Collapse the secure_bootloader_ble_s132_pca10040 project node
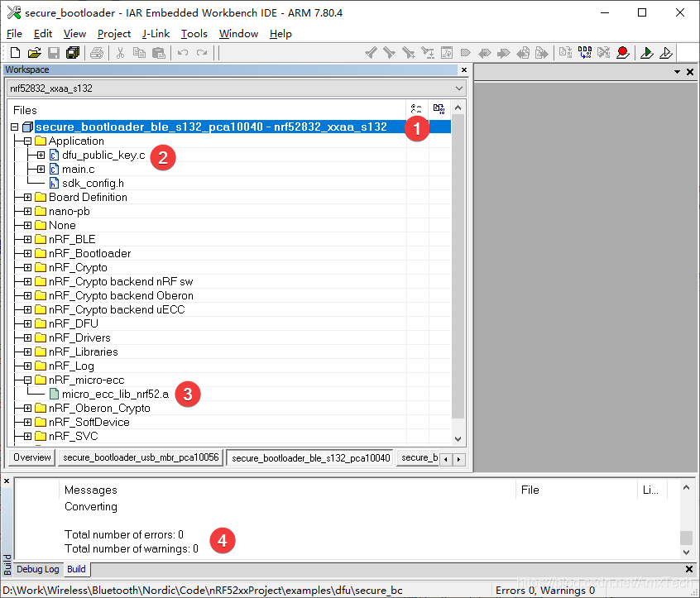This screenshot has width=700, height=598. coord(14,127)
